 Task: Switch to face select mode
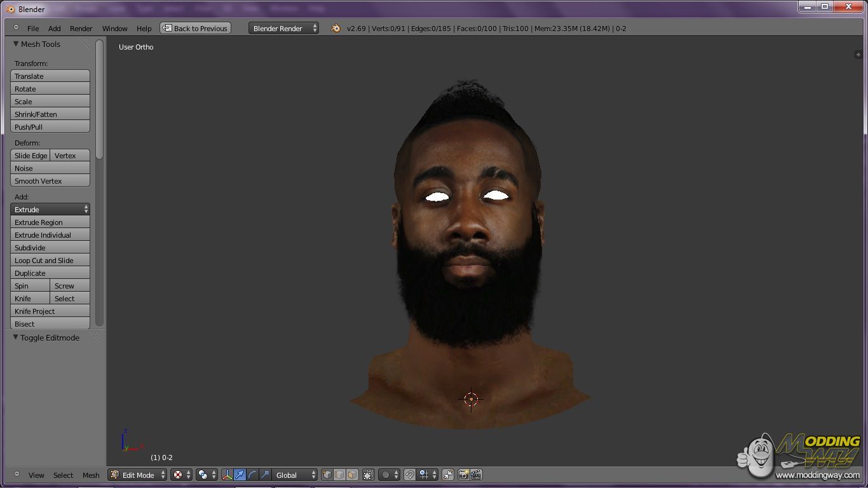coord(352,475)
